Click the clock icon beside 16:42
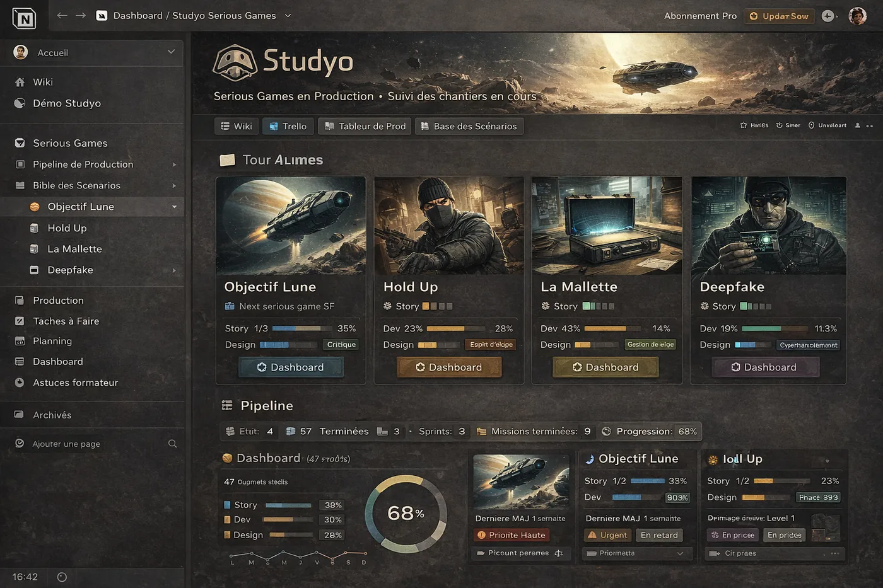 click(62, 577)
